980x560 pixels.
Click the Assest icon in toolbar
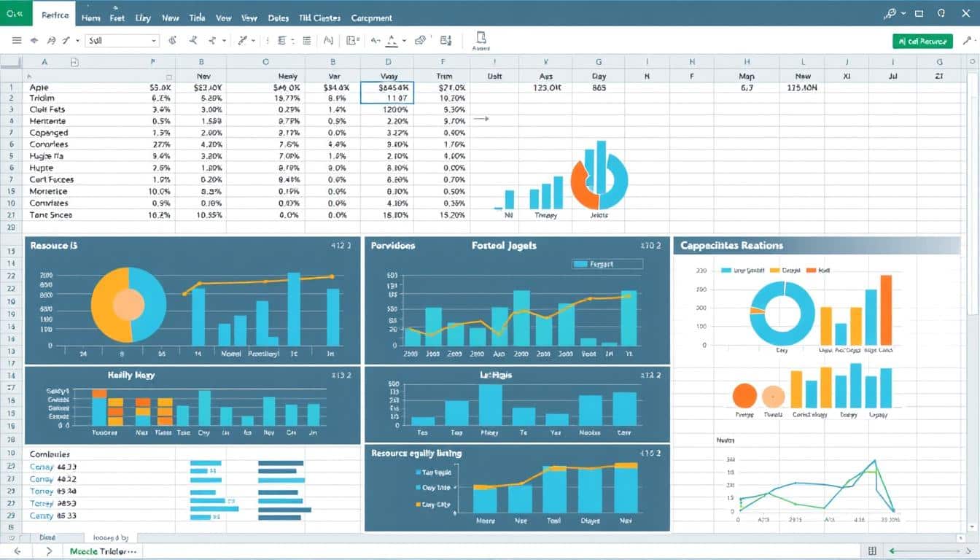click(x=481, y=41)
